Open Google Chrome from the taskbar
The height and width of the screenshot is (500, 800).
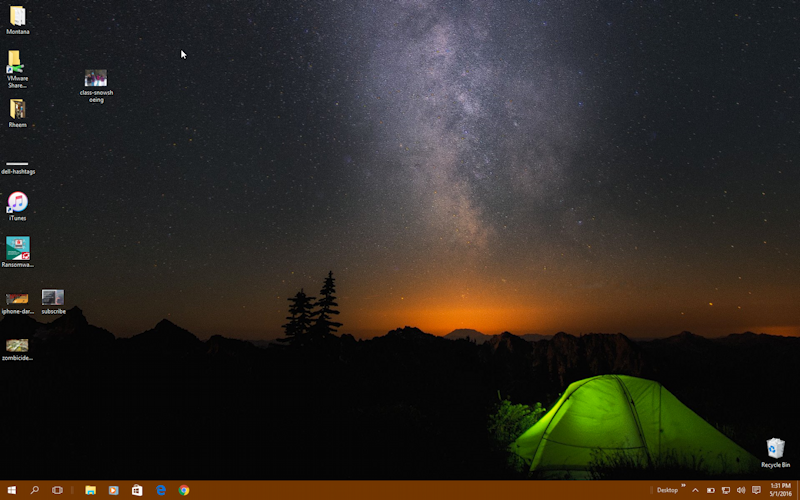coord(184,490)
